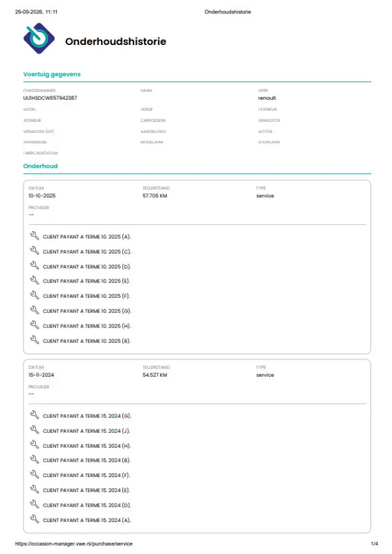392x554 pixels.
Task: Select the CHASSISNUMMER field label
Action: coord(39,90)
